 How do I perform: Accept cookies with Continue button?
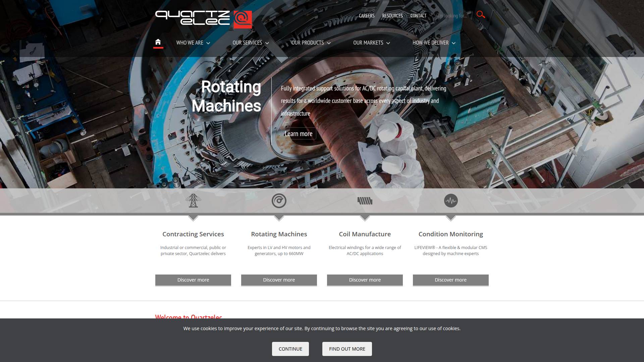click(290, 349)
